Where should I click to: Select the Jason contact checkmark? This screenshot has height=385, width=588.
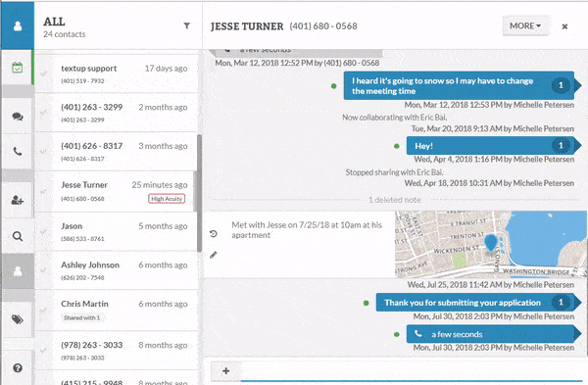(43, 231)
